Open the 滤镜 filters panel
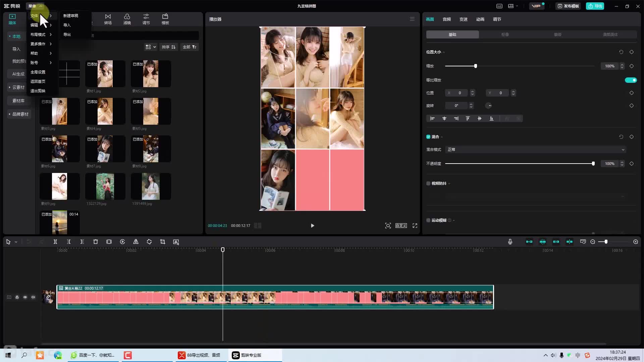The width and height of the screenshot is (644, 362). click(x=127, y=19)
